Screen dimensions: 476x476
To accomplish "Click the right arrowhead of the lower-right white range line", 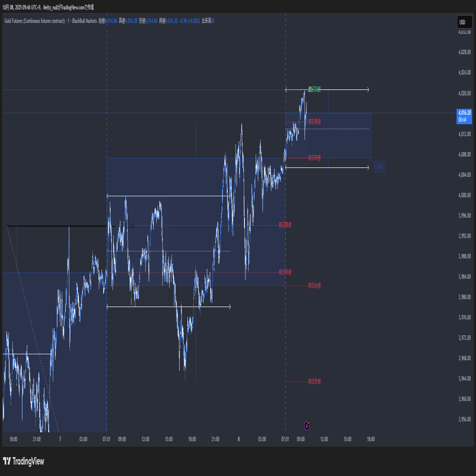I will coord(368,167).
